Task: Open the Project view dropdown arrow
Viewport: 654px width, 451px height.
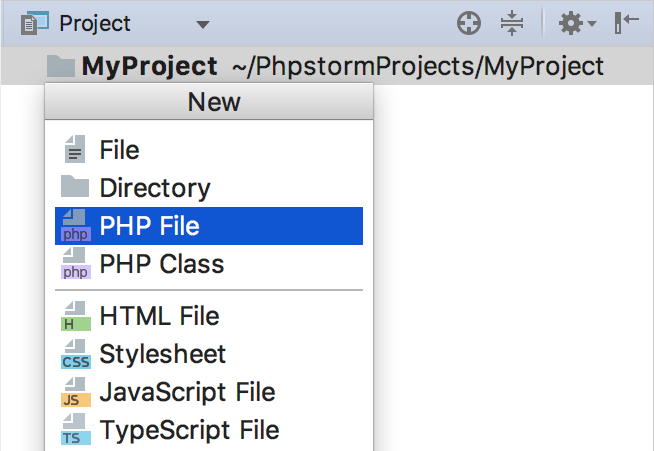Action: tap(203, 25)
